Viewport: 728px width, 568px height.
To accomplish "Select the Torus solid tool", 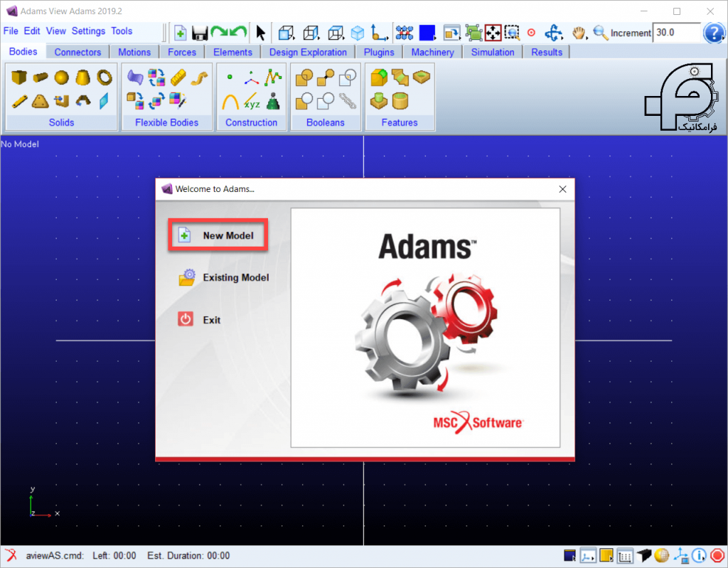I will pos(105,77).
